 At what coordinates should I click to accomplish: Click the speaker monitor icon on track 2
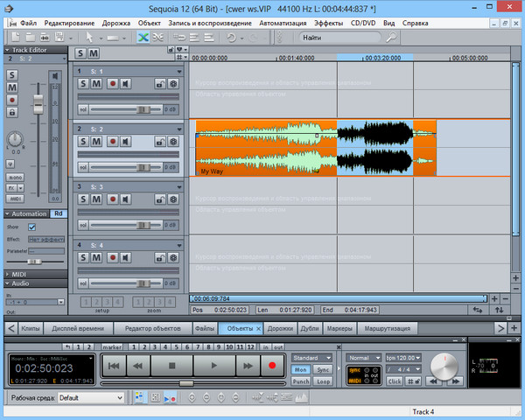click(126, 141)
